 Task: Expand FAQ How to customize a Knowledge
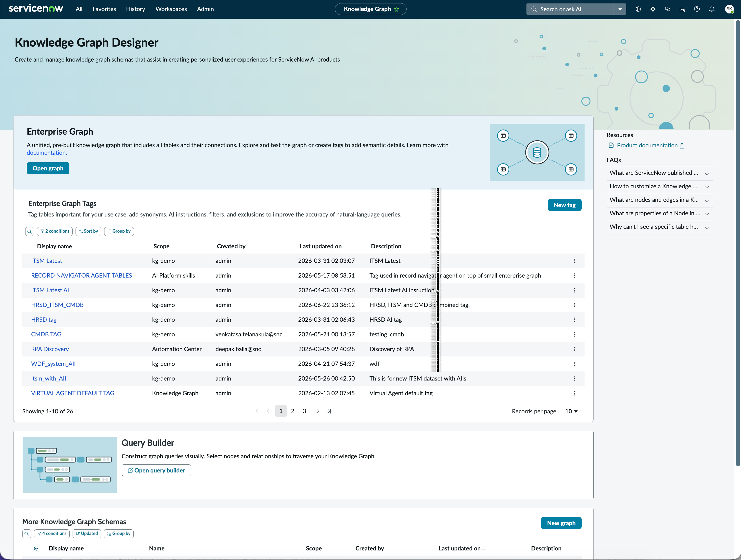click(x=660, y=187)
